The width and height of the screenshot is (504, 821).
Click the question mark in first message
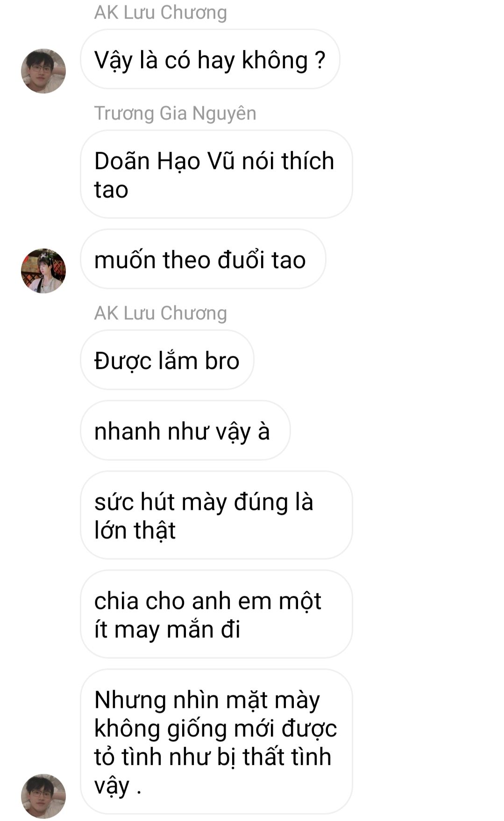320,60
